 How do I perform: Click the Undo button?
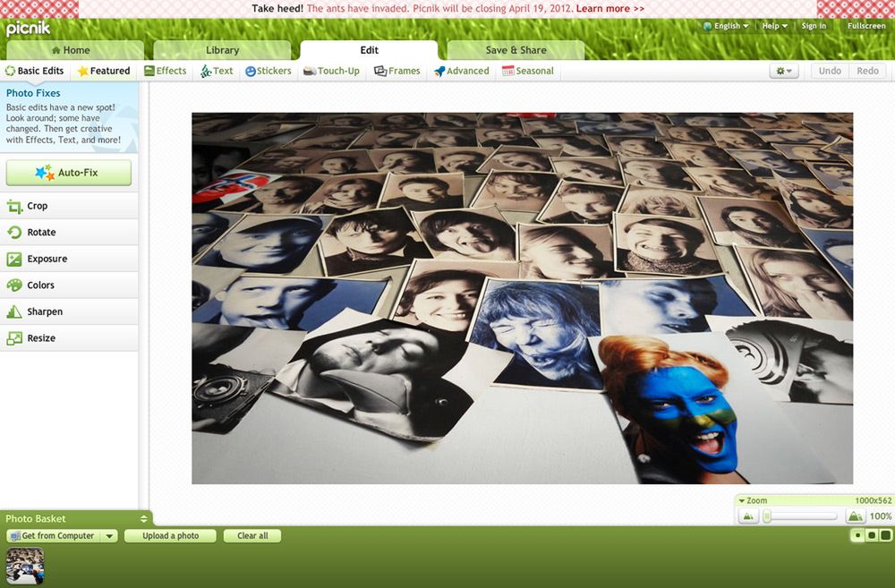point(830,71)
